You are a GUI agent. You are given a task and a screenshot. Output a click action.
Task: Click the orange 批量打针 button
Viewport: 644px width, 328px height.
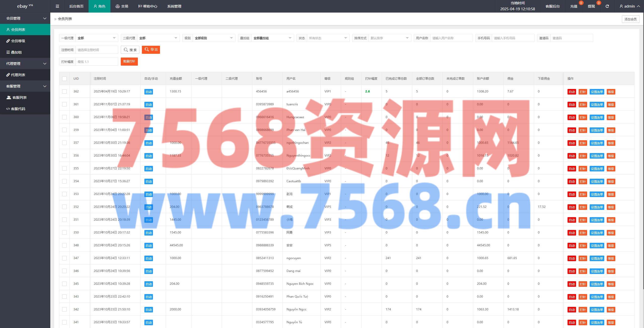tap(129, 61)
